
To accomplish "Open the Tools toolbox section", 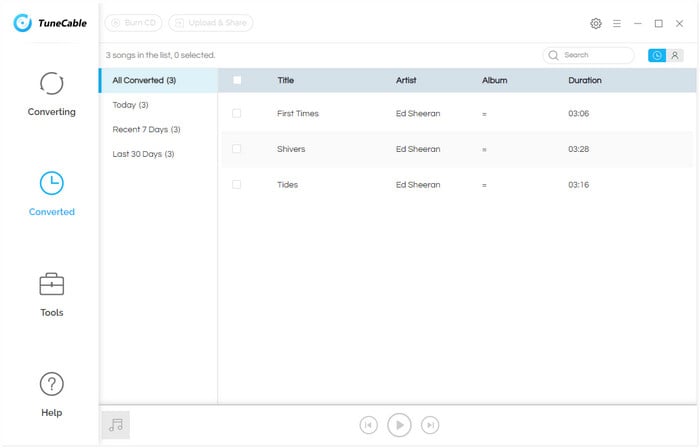I will click(x=51, y=295).
